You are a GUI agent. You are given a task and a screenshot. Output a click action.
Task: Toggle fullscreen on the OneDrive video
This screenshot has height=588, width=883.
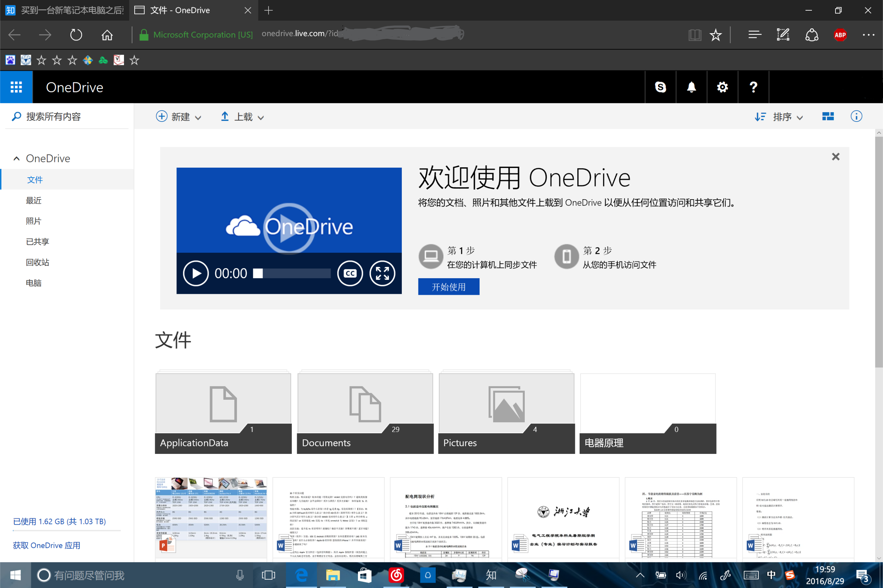pyautogui.click(x=382, y=273)
